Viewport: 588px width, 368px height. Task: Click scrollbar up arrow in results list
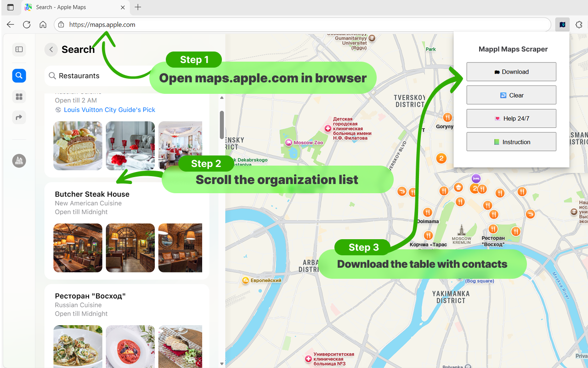point(222,98)
